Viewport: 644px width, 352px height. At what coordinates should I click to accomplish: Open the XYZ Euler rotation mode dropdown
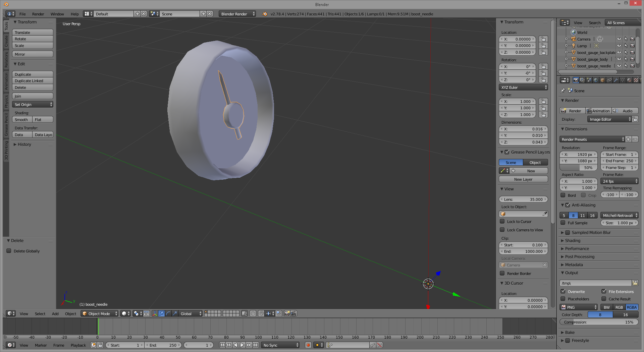tap(523, 87)
